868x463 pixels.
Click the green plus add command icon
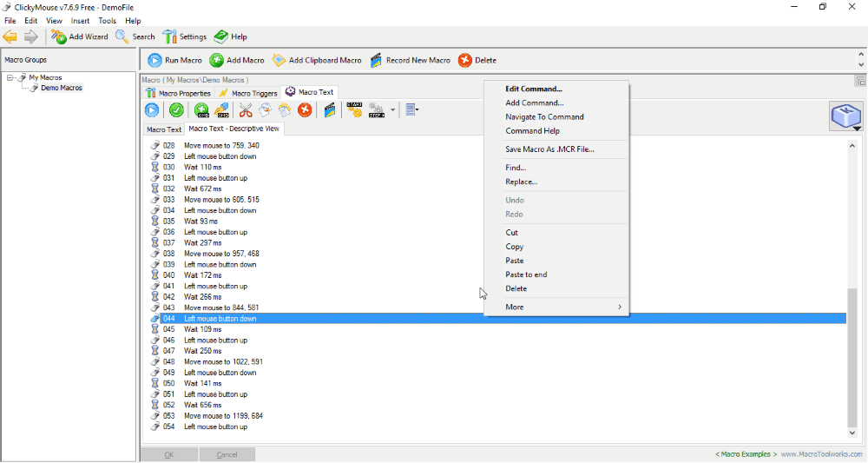point(202,110)
